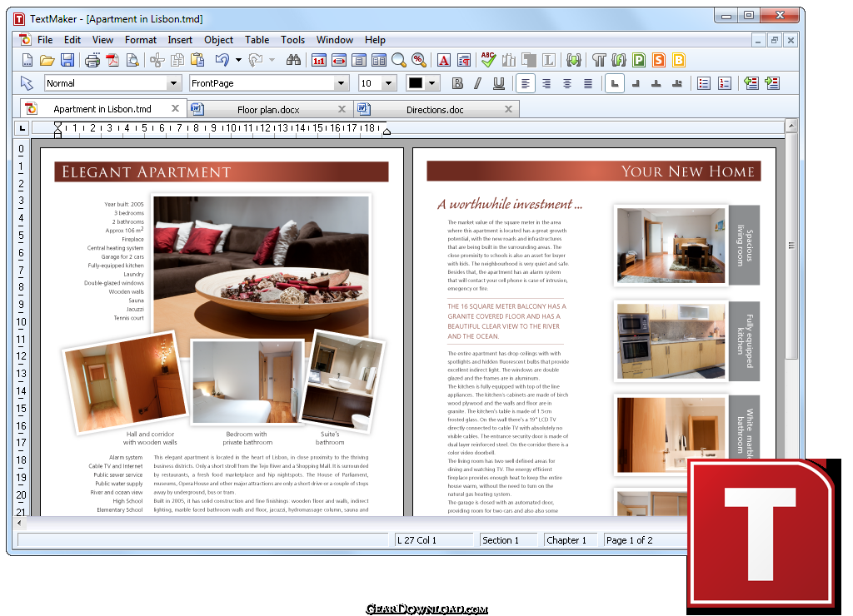
Task: Click the Undo arrow icon
Action: point(222,60)
